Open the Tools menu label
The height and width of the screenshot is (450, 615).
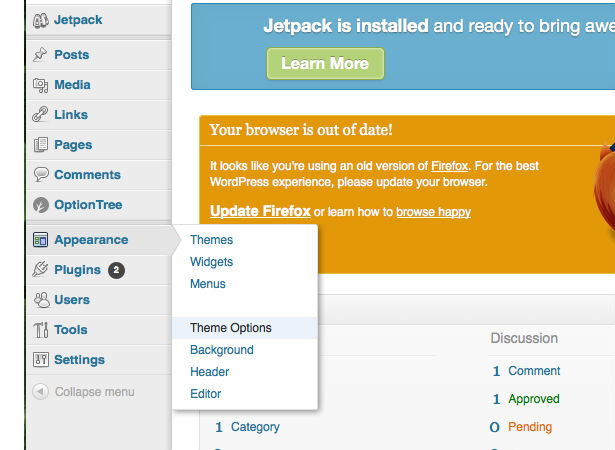tap(71, 330)
